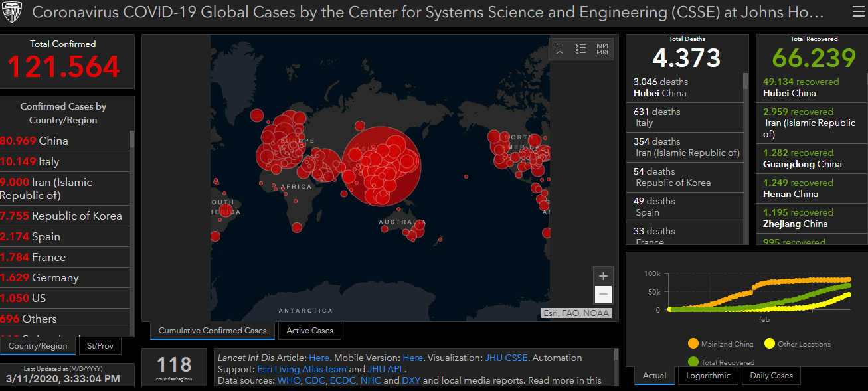Open the NHC data source link
This screenshot has width=868, height=391.
coord(372,380)
